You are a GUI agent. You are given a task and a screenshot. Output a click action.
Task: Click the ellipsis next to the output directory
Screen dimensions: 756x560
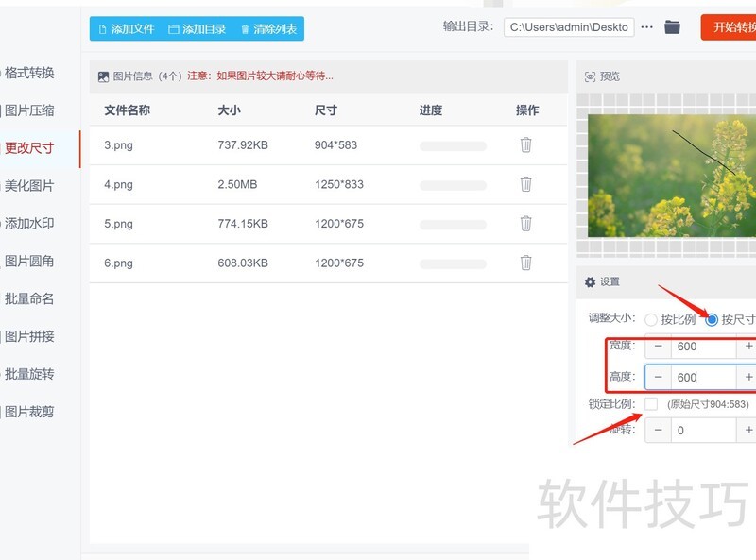coord(646,27)
